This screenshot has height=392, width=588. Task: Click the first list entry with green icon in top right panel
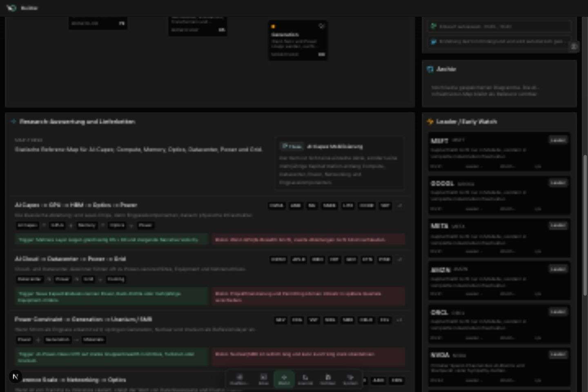click(x=499, y=27)
